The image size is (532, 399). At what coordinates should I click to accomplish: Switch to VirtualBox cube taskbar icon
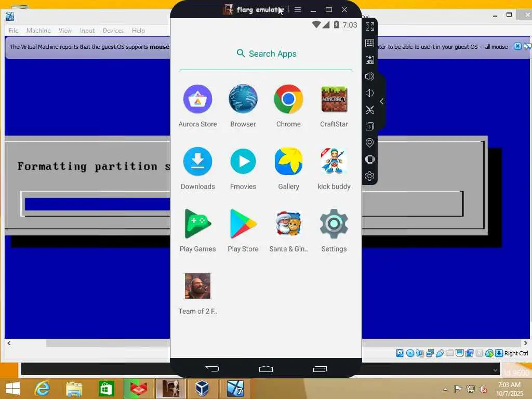tap(203, 388)
